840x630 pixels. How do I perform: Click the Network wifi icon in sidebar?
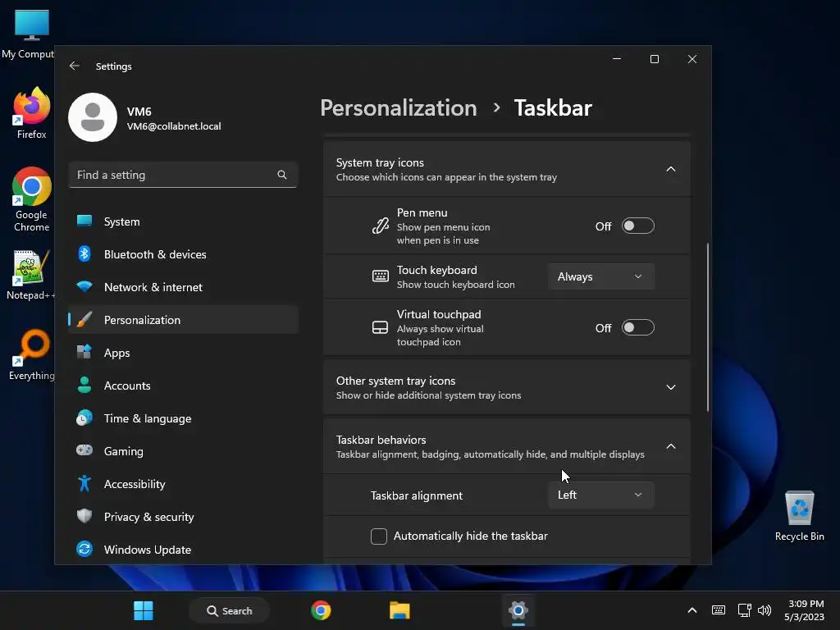(84, 286)
